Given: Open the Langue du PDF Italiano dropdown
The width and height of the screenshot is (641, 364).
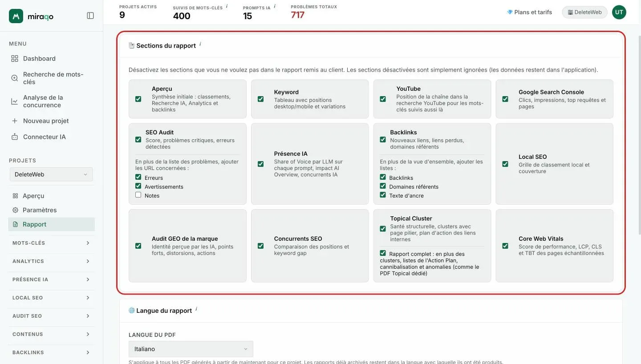Looking at the screenshot, I should (x=191, y=349).
